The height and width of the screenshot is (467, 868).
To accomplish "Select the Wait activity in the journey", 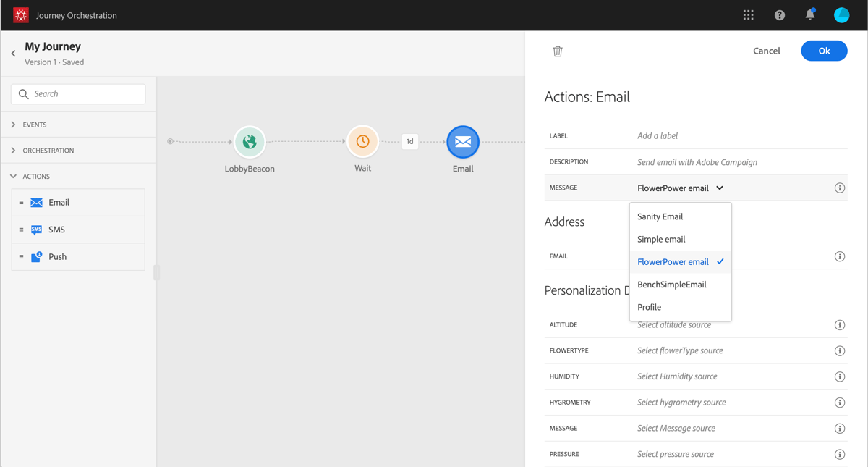I will (x=362, y=141).
